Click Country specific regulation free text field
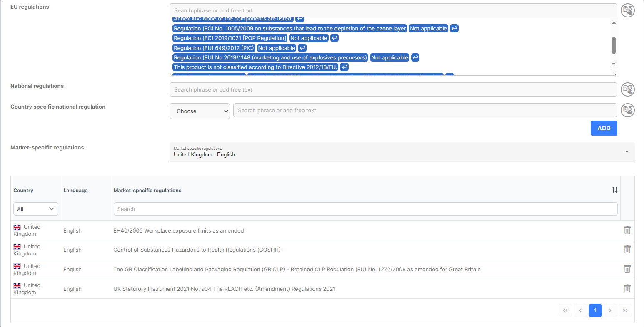The width and height of the screenshot is (644, 327). (x=425, y=110)
